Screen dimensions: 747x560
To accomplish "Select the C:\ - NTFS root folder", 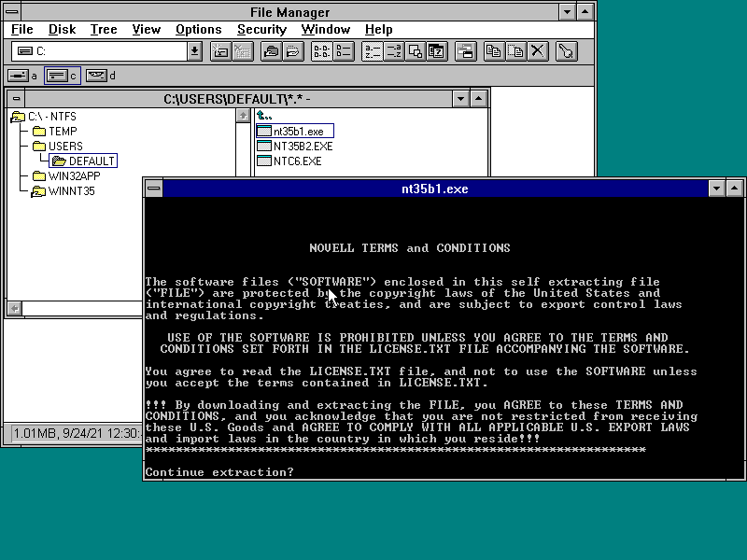I will [44, 117].
